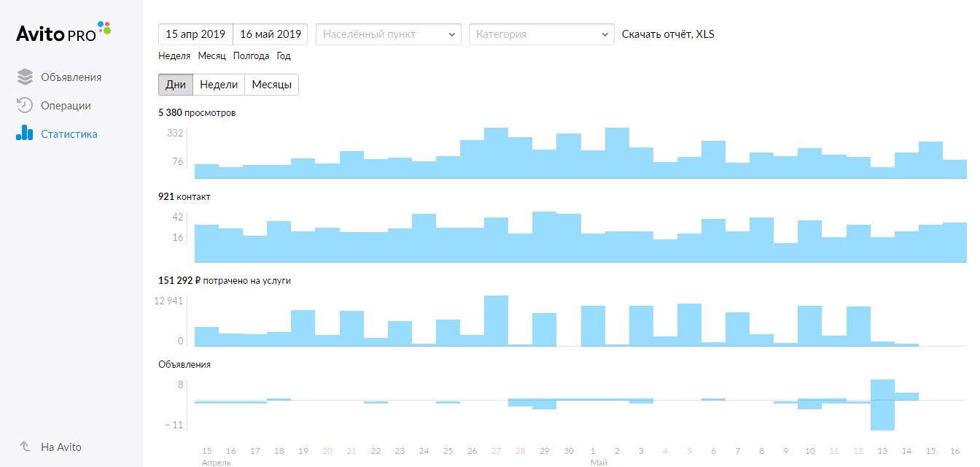The image size is (980, 467).
Task: Click the Май month label
Action: tap(599, 463)
